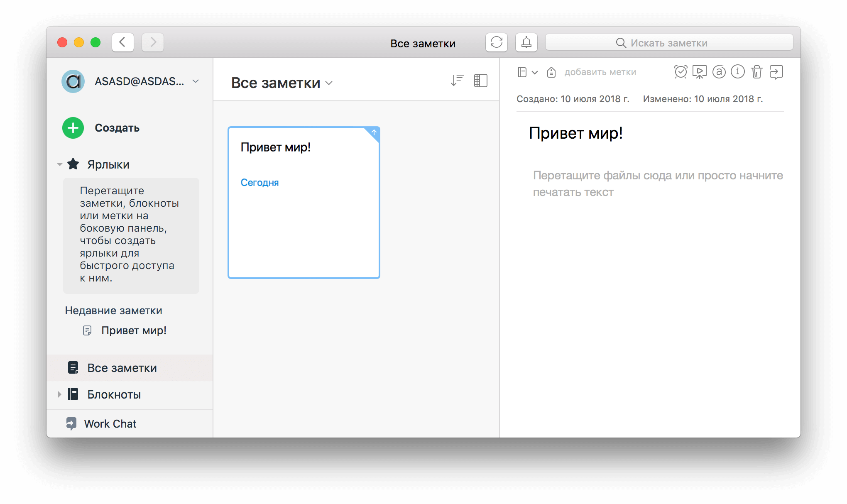The width and height of the screenshot is (847, 504).
Task: Click the Привет мир! note thumbnail
Action: click(x=304, y=202)
